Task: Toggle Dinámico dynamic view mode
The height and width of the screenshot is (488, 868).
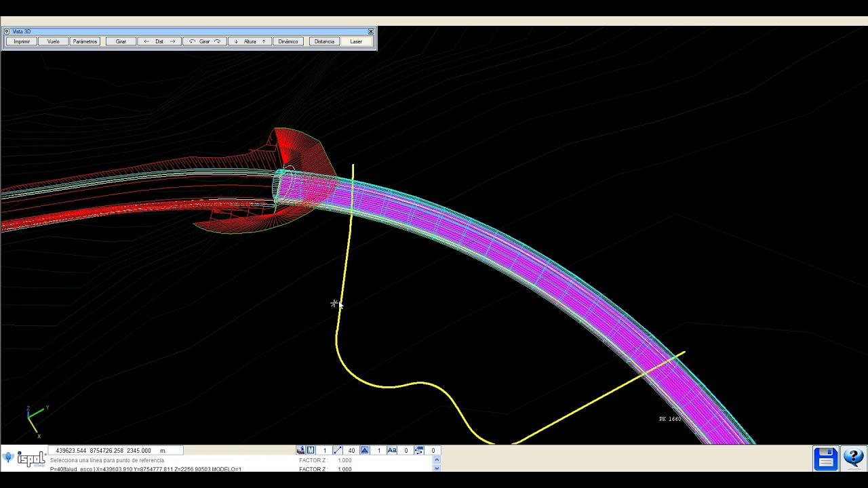Action: [x=288, y=41]
